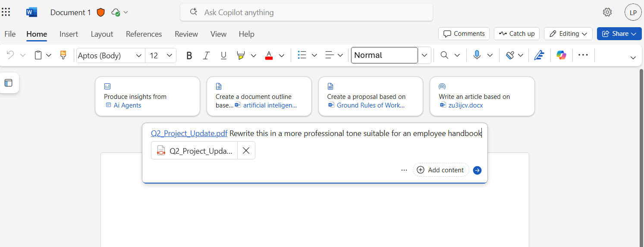Switch to the Insert tab
This screenshot has width=644, height=247.
[x=69, y=34]
